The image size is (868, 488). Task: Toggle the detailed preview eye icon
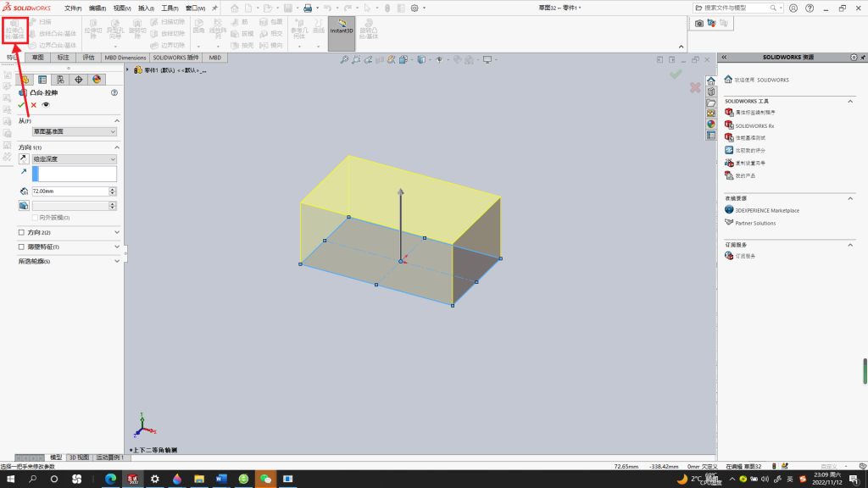click(46, 104)
